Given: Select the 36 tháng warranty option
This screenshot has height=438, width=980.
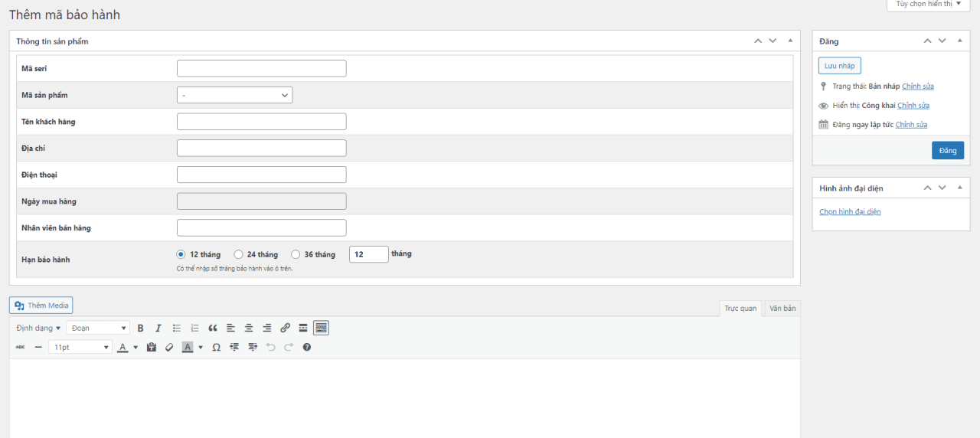Looking at the screenshot, I should 296,254.
